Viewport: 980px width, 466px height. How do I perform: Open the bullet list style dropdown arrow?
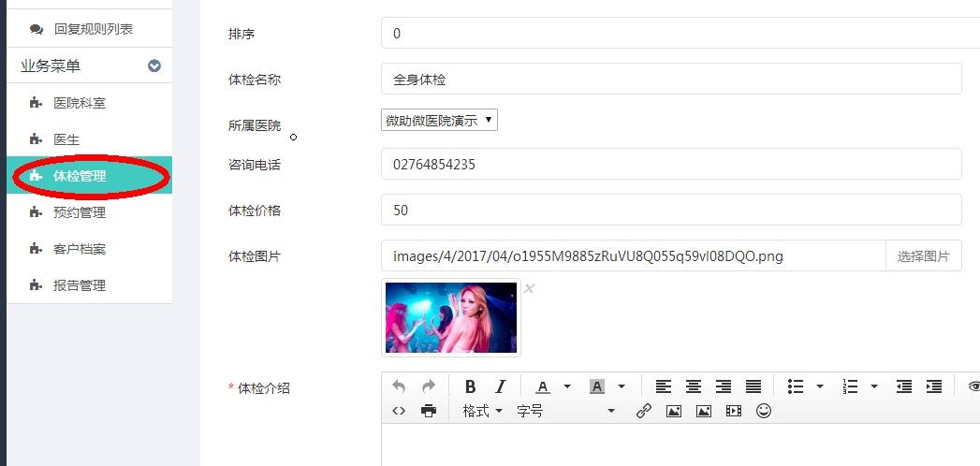[x=820, y=387]
